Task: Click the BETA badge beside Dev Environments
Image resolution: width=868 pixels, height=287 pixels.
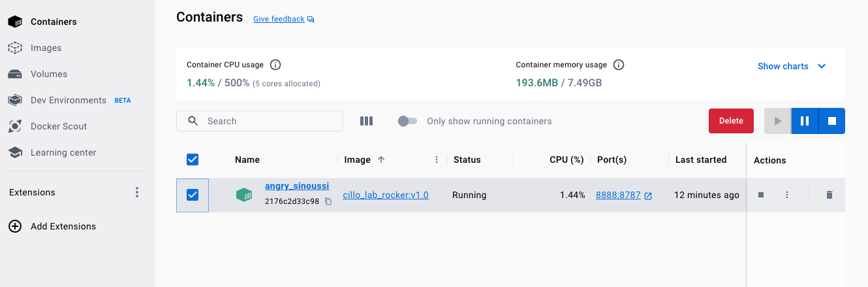Action: point(123,101)
